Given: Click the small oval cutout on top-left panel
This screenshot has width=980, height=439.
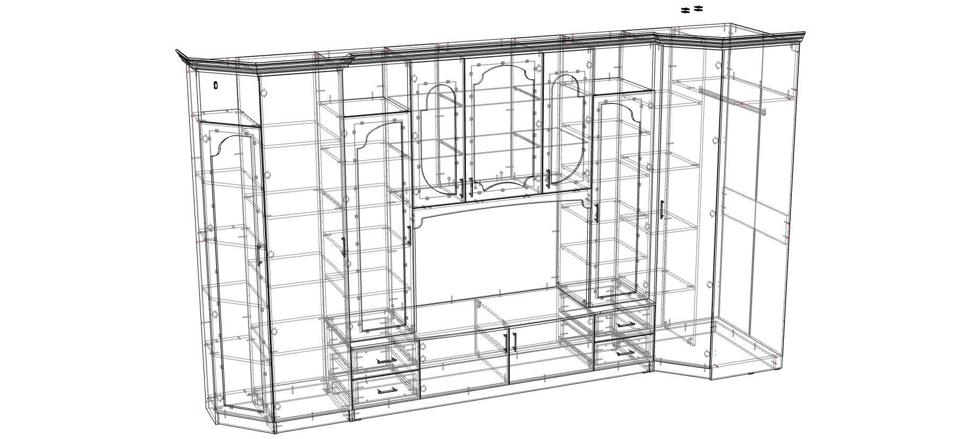Looking at the screenshot, I should [x=216, y=85].
